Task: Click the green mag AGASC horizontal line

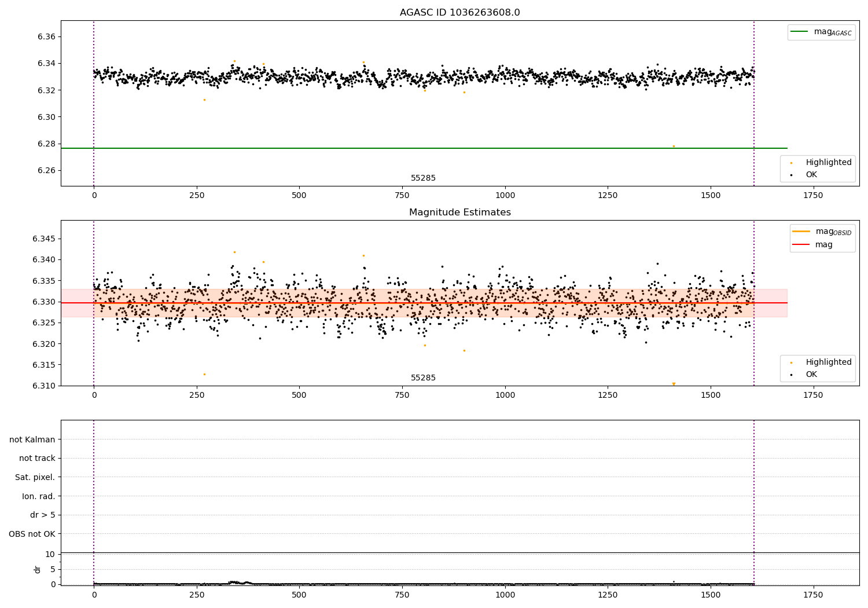Action: (424, 148)
